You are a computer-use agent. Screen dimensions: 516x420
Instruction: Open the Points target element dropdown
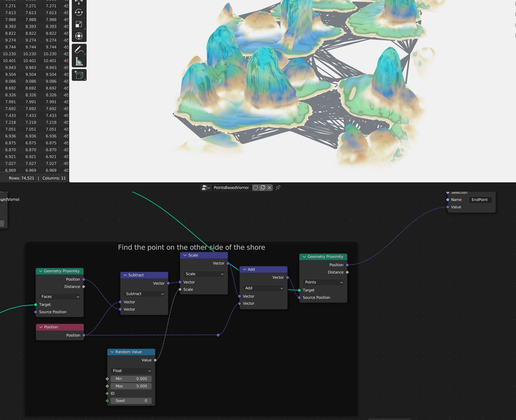pos(323,282)
